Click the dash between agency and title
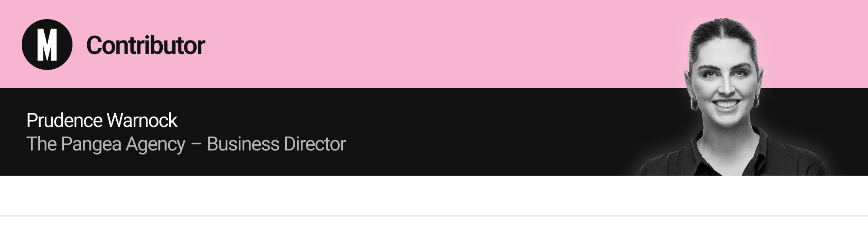This screenshot has width=868, height=247. click(x=196, y=145)
